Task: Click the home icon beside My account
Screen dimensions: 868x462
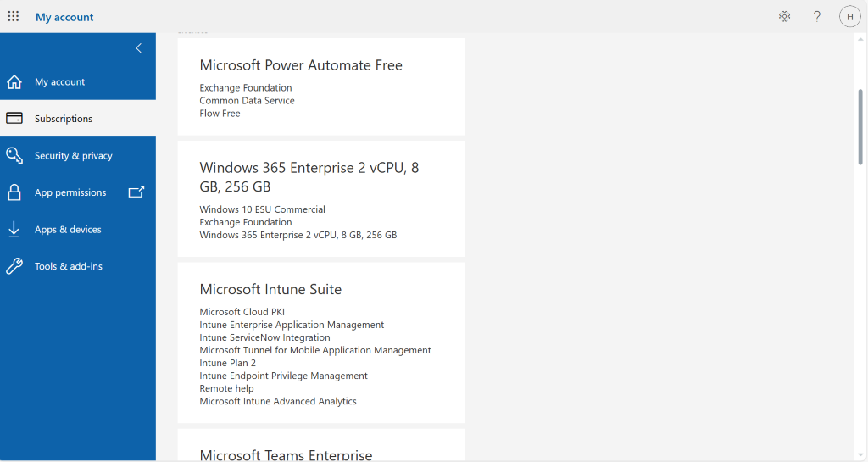Action: pyautogui.click(x=14, y=82)
